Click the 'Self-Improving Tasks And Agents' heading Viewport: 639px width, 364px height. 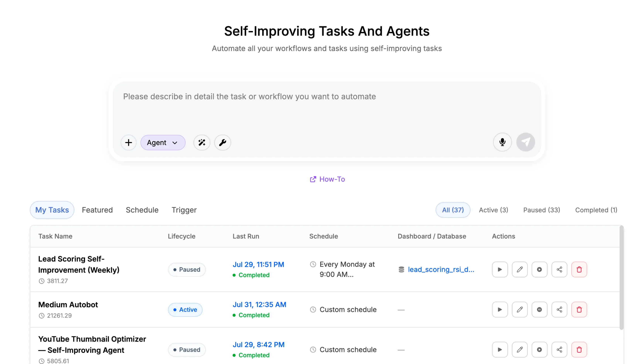tap(327, 31)
